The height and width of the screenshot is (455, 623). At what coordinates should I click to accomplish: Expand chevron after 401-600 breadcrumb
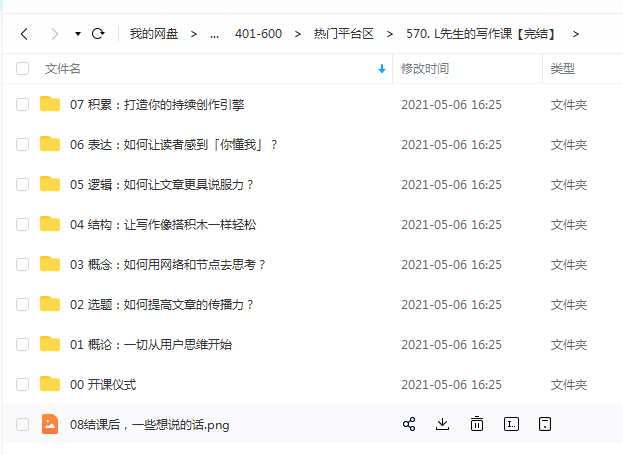tap(298, 35)
